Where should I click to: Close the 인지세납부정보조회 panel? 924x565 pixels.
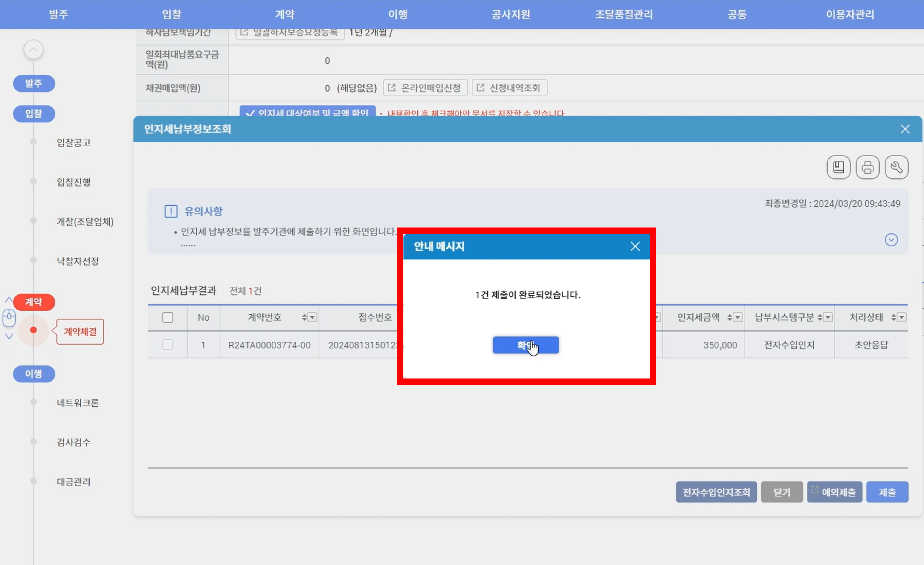tap(905, 129)
